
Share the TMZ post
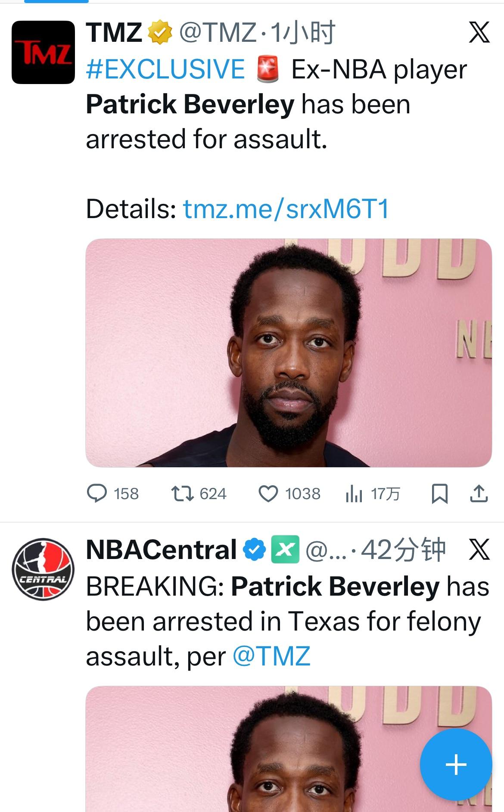pos(479,493)
